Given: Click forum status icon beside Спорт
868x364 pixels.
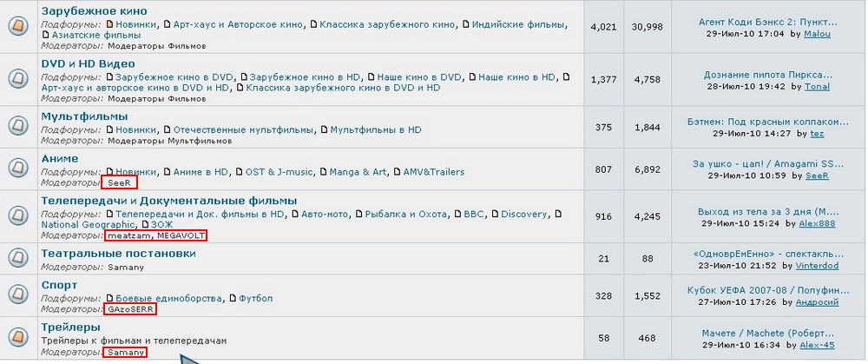Looking at the screenshot, I should click(x=18, y=295).
